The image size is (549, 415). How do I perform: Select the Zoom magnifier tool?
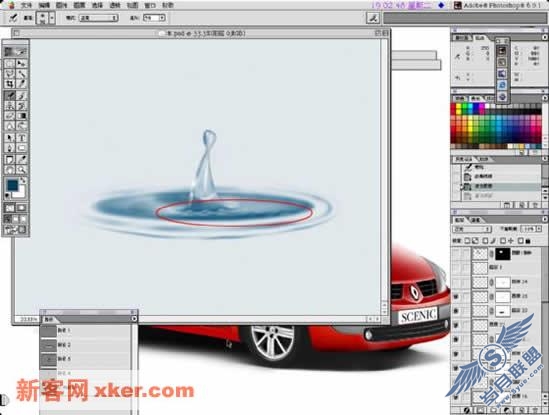[22, 170]
